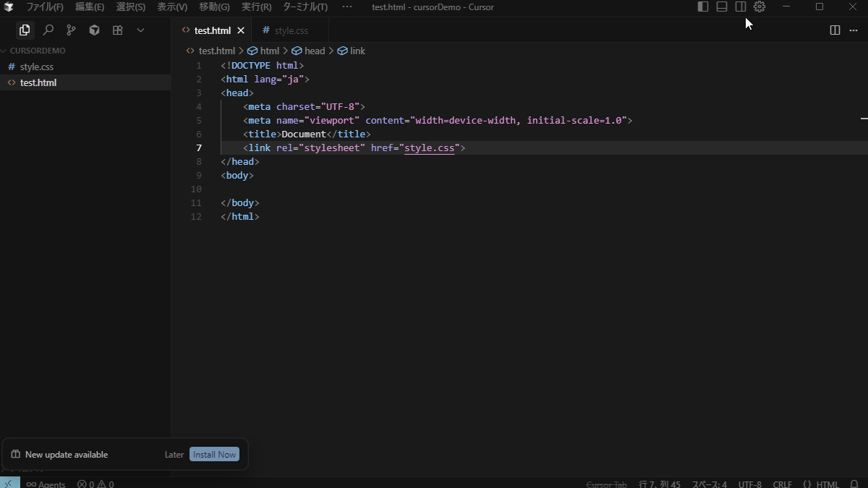Open the 表示(V) menu
The image size is (868, 488).
[172, 7]
